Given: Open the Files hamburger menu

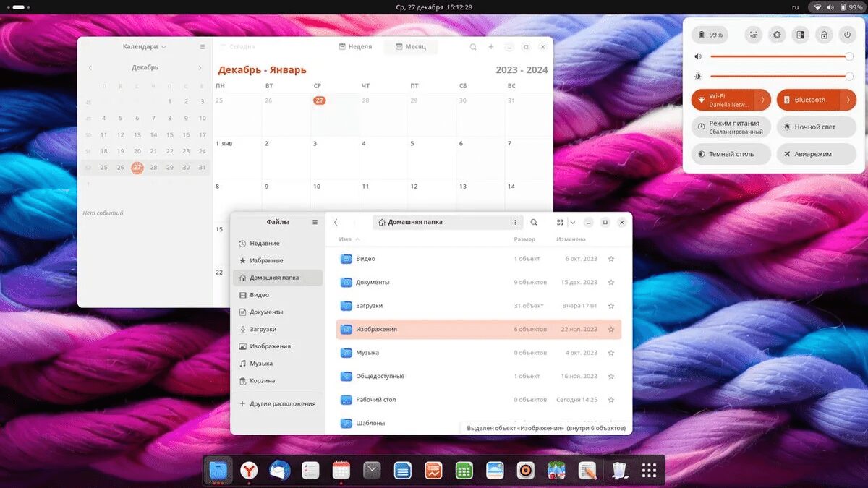Looking at the screenshot, I should (315, 222).
